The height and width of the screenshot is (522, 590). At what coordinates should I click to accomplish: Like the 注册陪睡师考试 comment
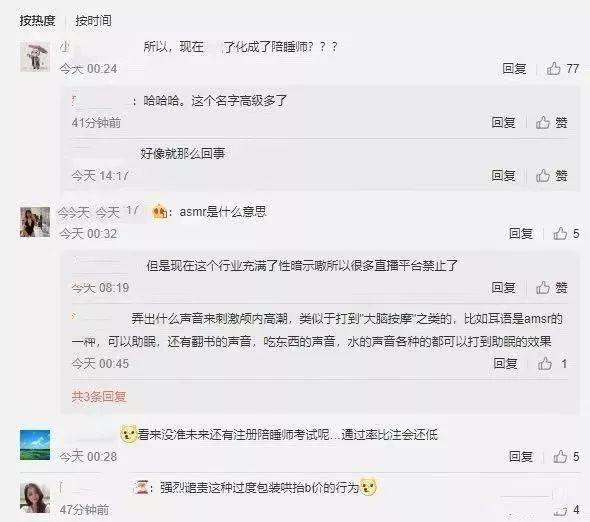point(566,457)
